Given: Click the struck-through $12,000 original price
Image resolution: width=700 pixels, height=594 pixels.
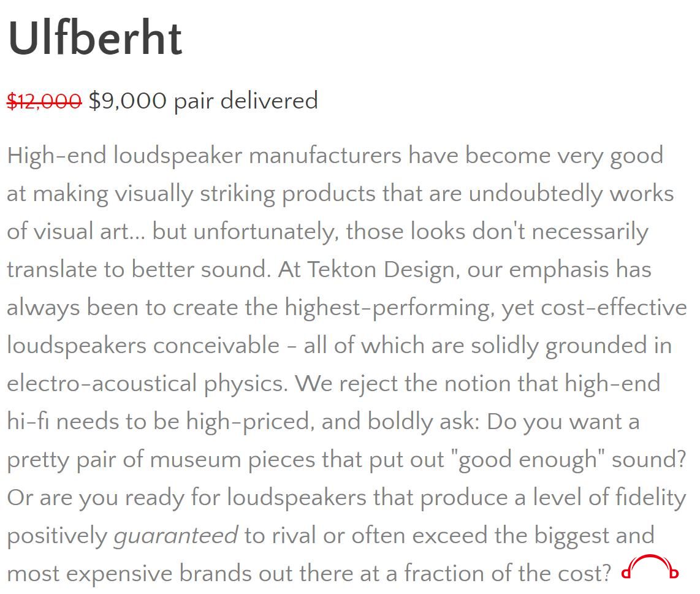Looking at the screenshot, I should click(44, 101).
